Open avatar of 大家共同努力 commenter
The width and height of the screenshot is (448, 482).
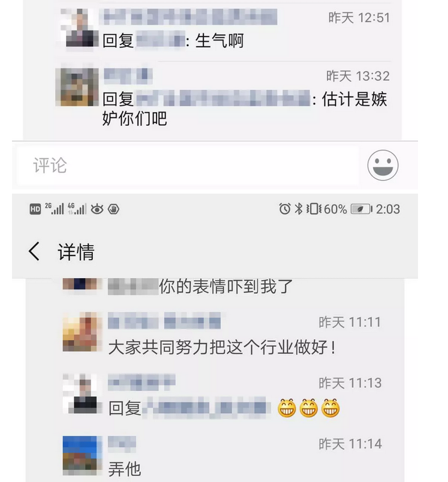(x=82, y=332)
